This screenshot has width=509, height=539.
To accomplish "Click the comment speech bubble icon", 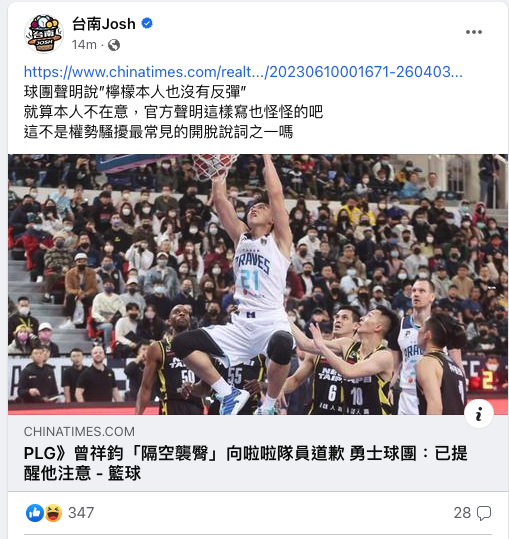I will point(484,513).
